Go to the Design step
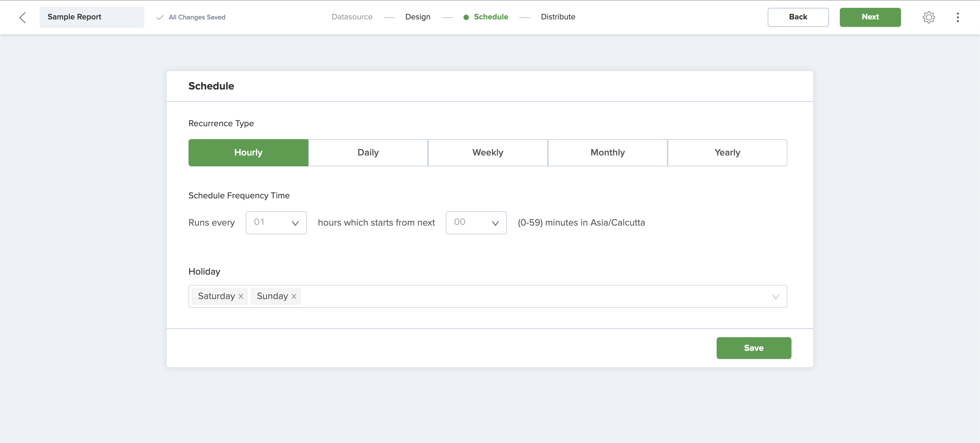The width and height of the screenshot is (980, 443). [417, 17]
